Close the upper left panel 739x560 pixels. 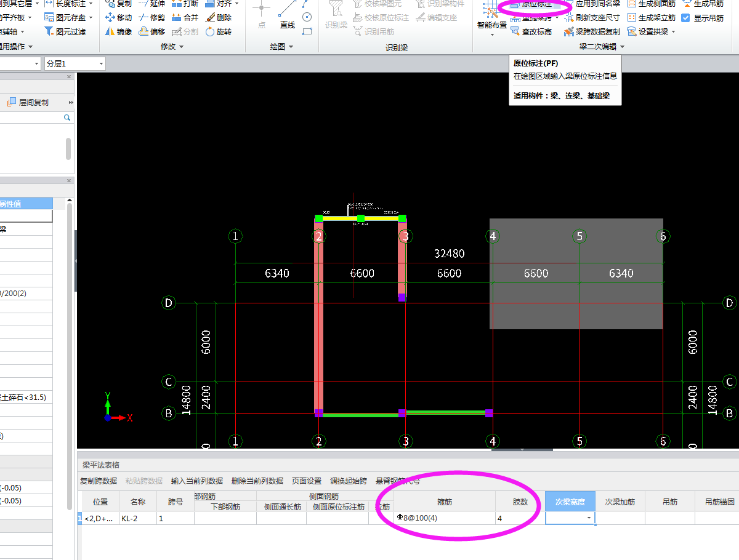pyautogui.click(x=69, y=78)
